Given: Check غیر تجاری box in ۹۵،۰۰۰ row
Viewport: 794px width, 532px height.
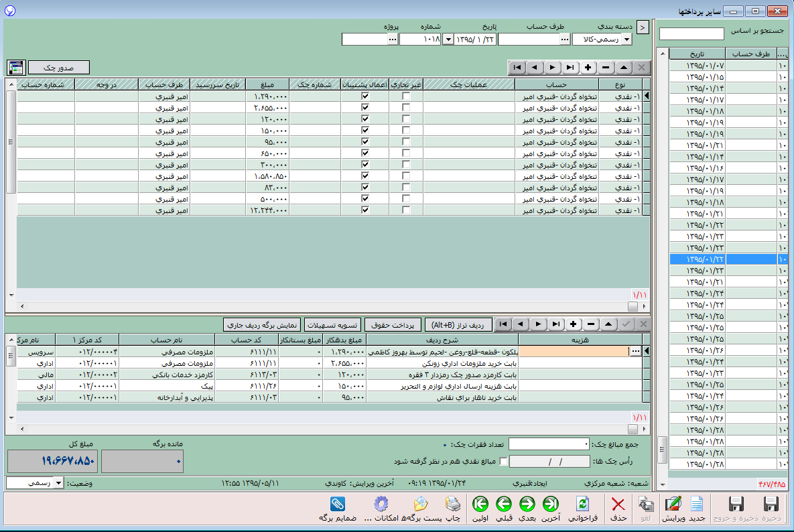Looking at the screenshot, I should pos(405,142).
